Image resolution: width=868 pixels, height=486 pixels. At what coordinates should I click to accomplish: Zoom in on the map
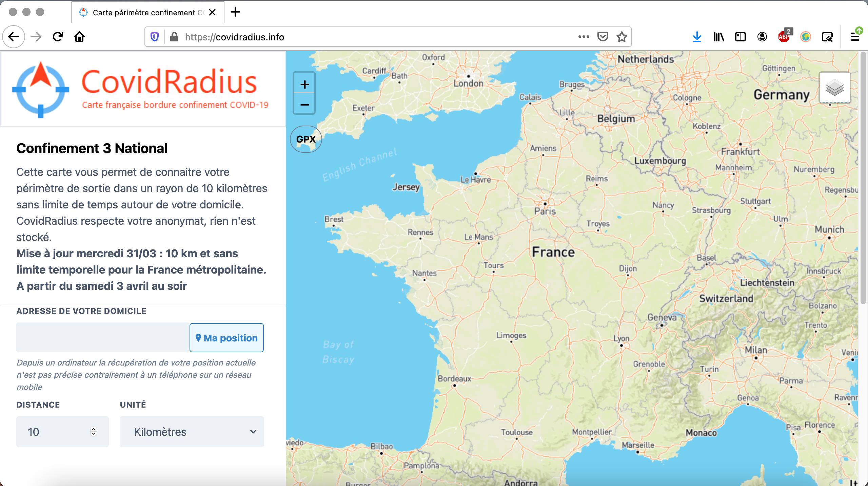point(304,85)
